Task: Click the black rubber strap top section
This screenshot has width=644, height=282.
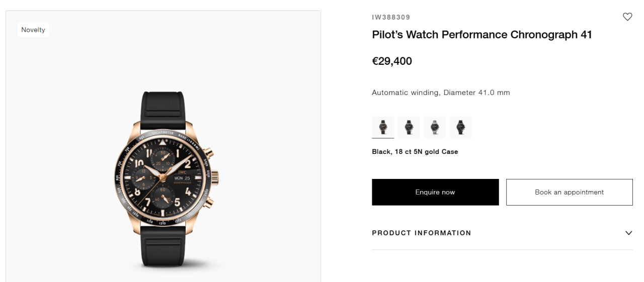Action: (x=163, y=110)
